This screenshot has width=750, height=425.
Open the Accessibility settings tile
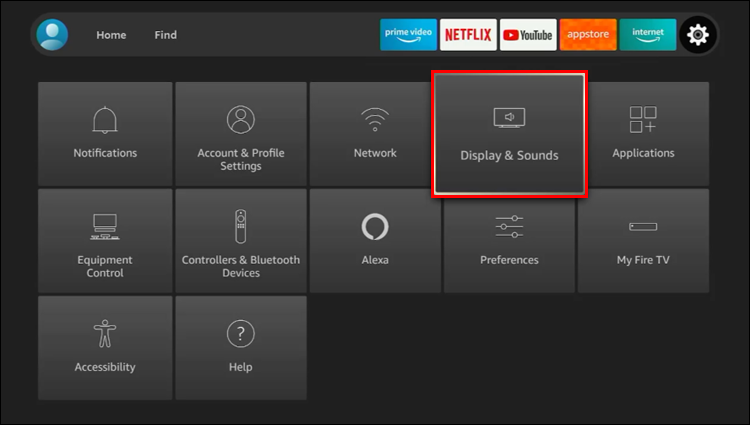(x=105, y=348)
